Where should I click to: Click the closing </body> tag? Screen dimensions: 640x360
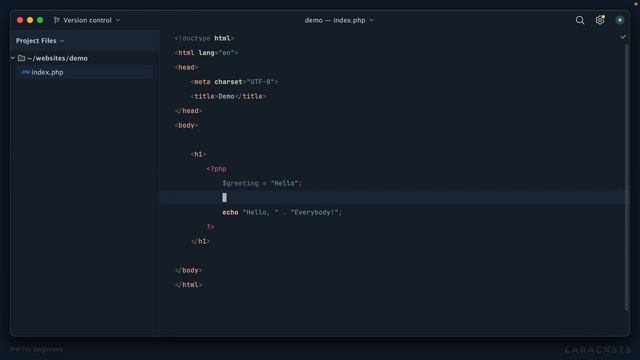tap(188, 270)
